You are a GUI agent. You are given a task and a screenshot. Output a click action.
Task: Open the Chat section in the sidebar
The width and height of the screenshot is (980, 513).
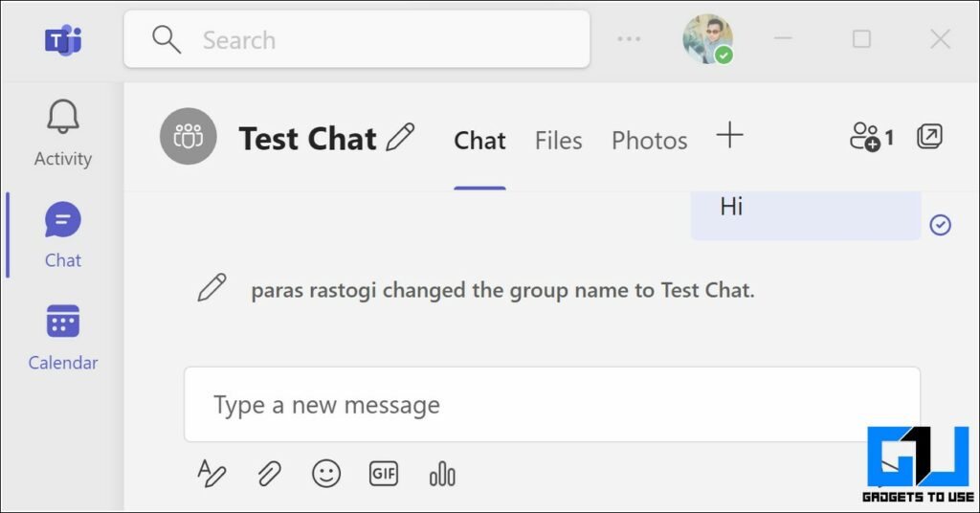(62, 234)
